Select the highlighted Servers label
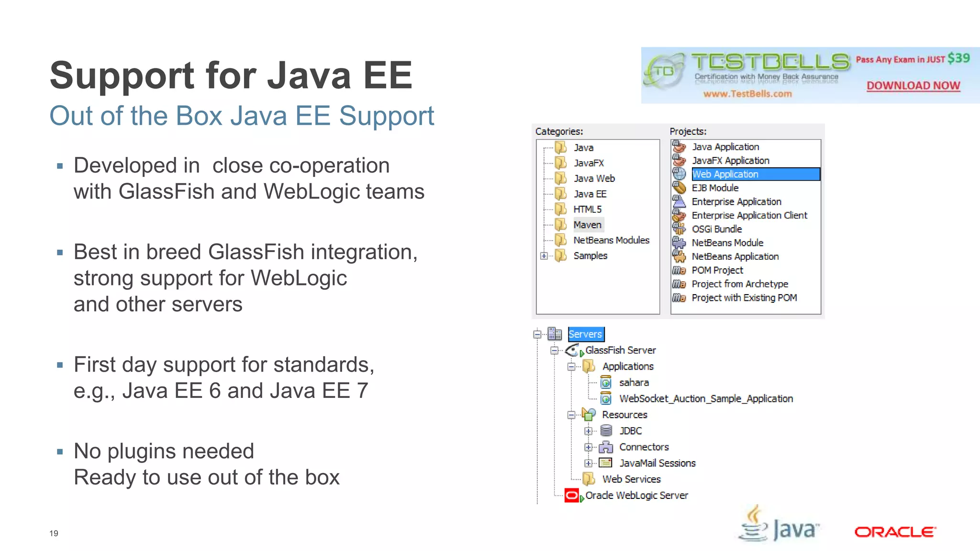 [x=586, y=334]
